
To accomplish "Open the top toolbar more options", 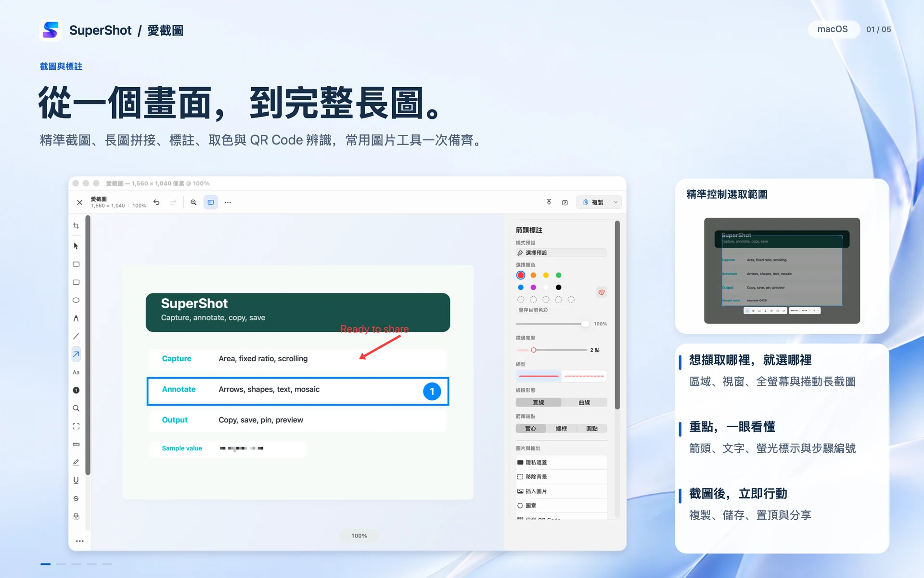I will tap(228, 202).
